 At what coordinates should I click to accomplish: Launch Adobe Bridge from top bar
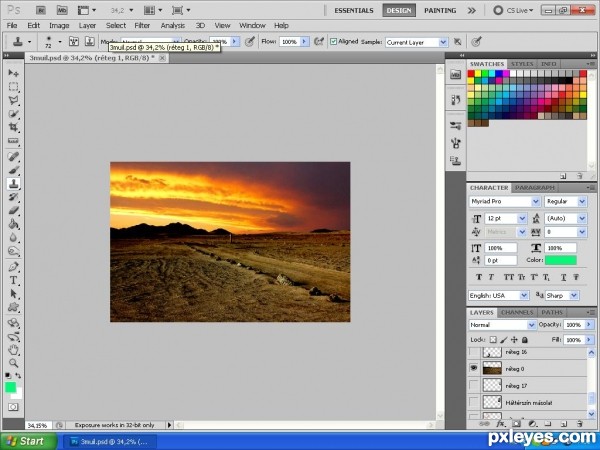[41, 10]
